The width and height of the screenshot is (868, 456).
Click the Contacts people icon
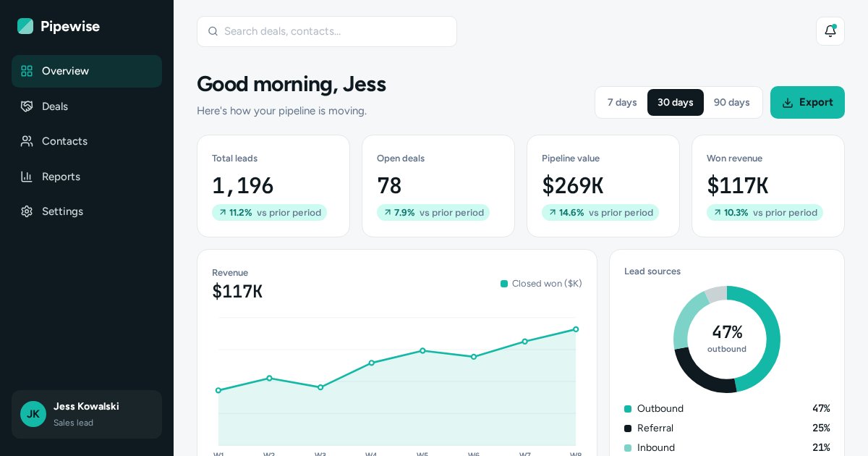point(27,141)
